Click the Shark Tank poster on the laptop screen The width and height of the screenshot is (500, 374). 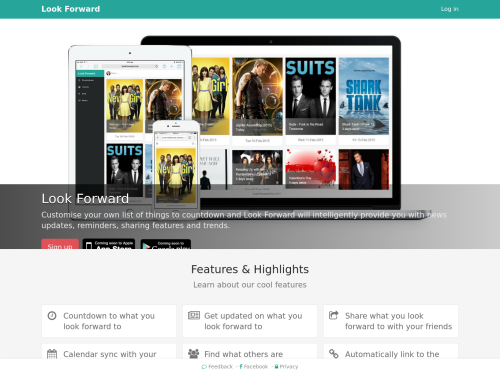coord(364,96)
